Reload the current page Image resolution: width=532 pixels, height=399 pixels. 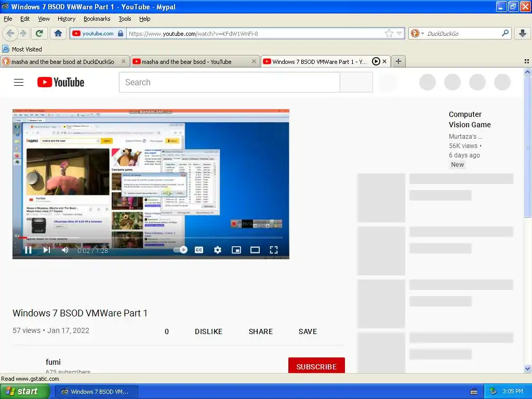[x=39, y=33]
